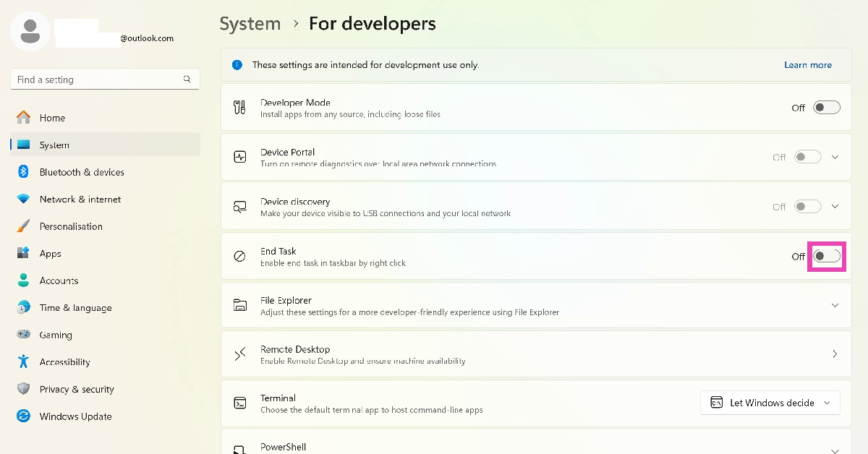The width and height of the screenshot is (868, 454).
Task: Click the search magnifier icon
Action: 187,80
